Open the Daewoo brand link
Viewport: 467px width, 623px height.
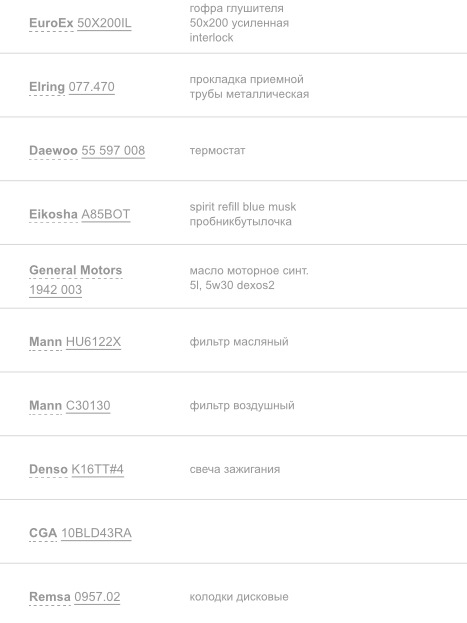point(53,151)
